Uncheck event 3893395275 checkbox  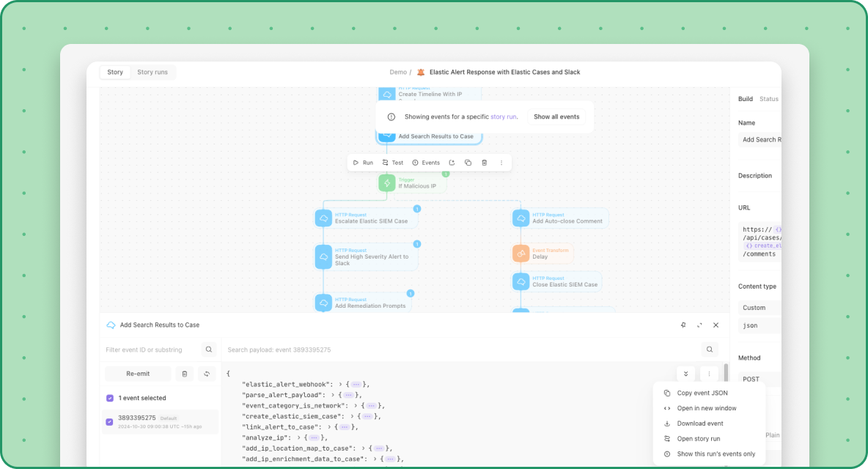point(110,422)
